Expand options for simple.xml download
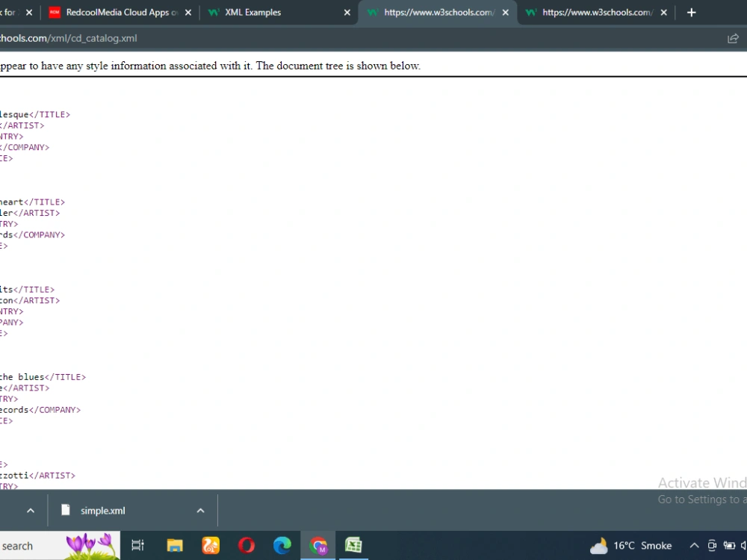747x560 pixels. tap(200, 511)
